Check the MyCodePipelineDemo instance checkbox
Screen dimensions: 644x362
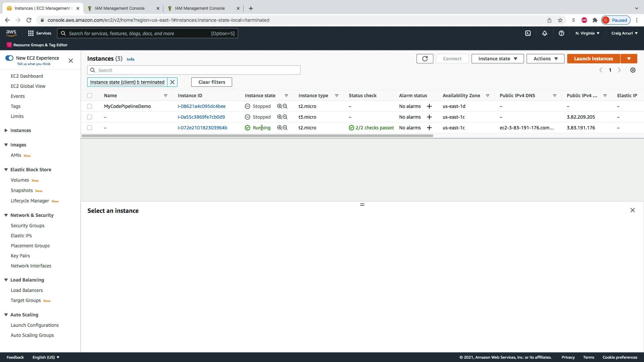point(90,106)
